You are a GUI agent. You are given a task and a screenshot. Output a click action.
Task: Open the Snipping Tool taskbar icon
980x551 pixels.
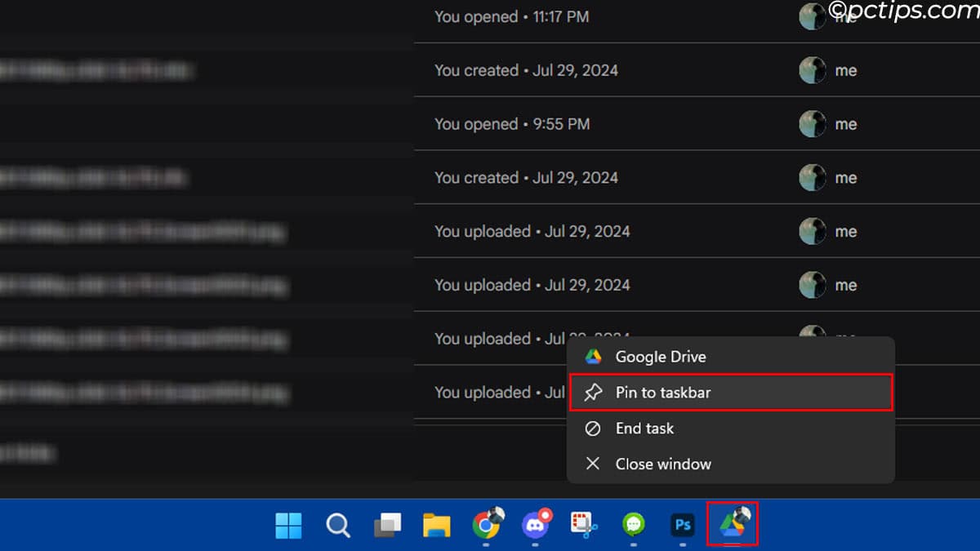[x=585, y=525]
